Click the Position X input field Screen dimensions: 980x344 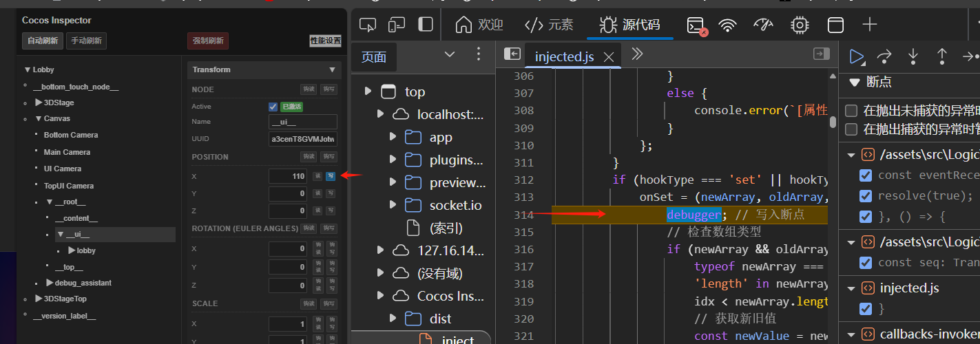(288, 176)
